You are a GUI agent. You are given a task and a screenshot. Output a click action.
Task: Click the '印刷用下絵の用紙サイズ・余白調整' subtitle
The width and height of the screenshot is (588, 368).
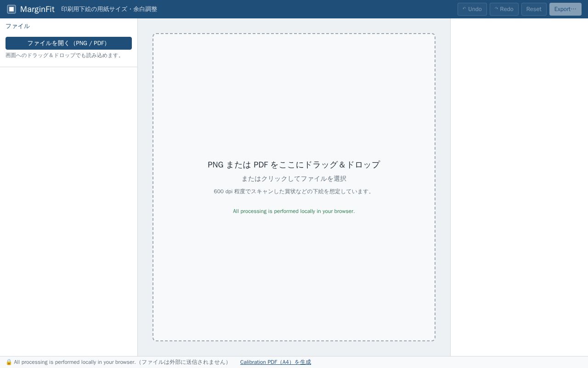coord(109,9)
